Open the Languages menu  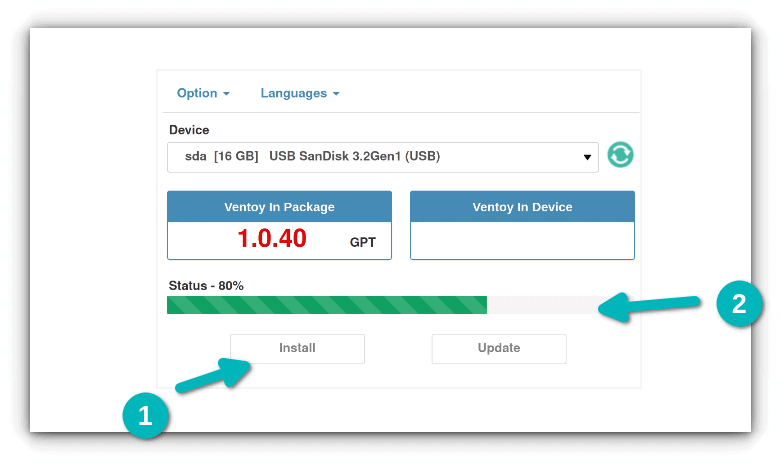click(x=294, y=93)
